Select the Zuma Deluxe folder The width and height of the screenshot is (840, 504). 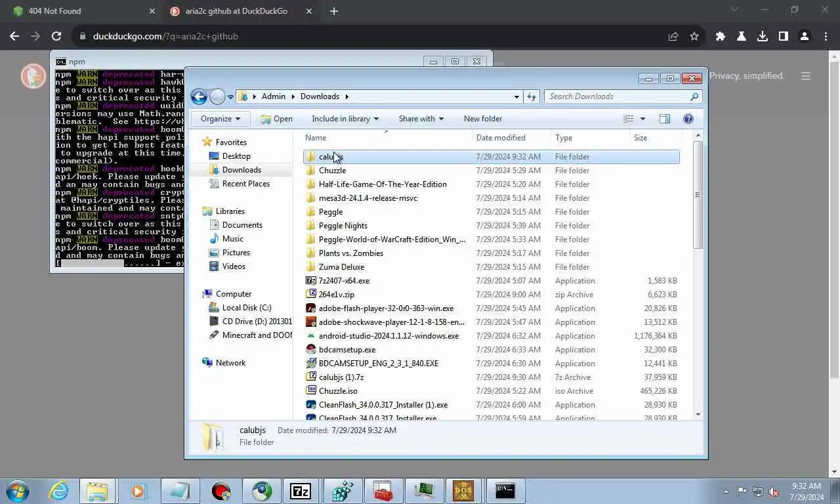point(491,267)
